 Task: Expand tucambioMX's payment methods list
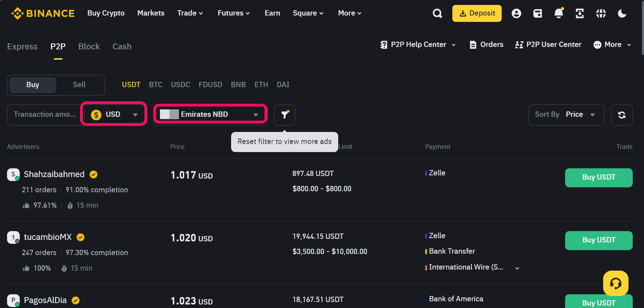517,268
